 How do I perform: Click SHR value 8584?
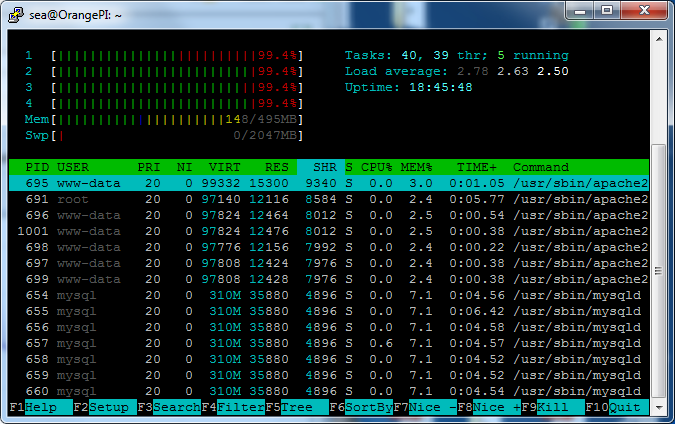pos(321,199)
